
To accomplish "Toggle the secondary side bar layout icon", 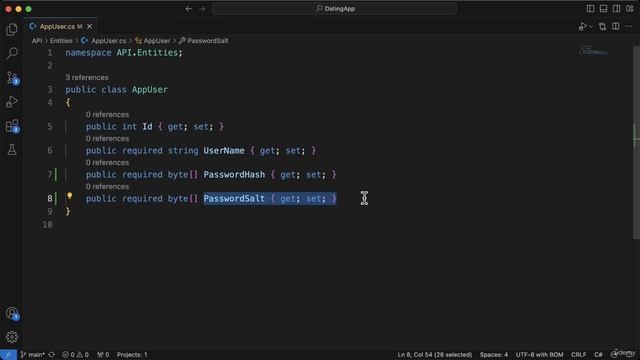I will (616, 9).
